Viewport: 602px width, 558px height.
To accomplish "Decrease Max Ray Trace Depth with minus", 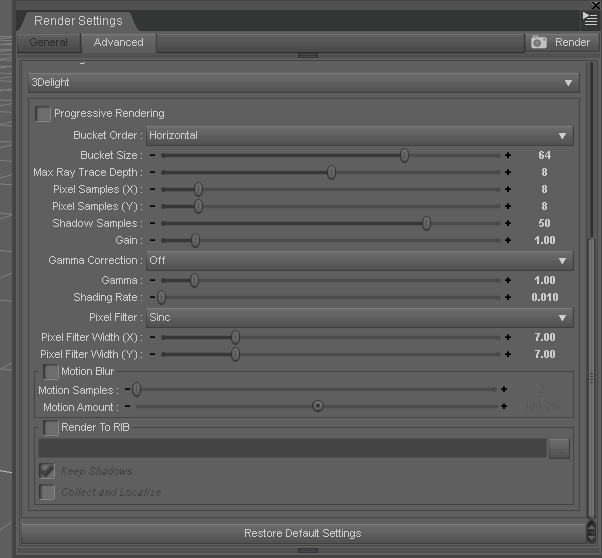I will 152,172.
